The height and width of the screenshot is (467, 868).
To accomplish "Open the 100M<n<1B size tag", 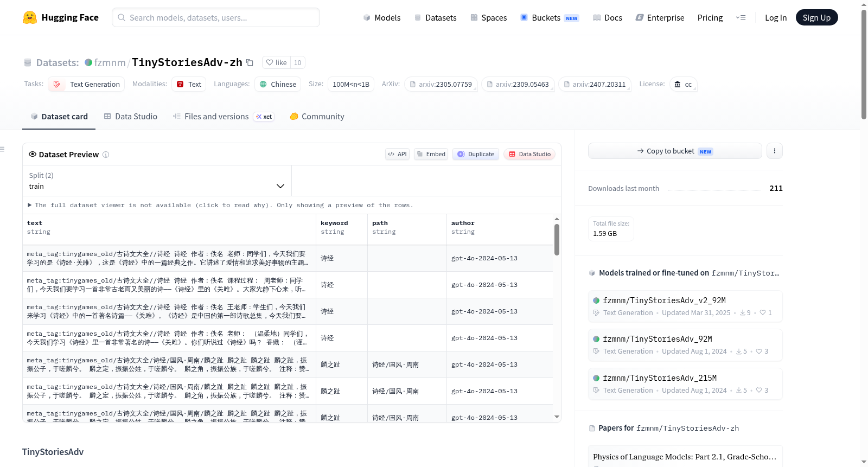I will (x=351, y=84).
